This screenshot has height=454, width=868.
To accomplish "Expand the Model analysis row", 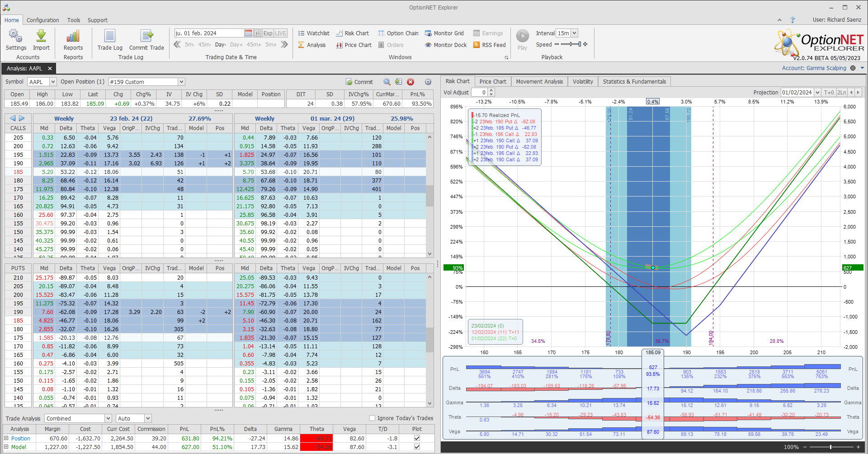I will [6, 447].
